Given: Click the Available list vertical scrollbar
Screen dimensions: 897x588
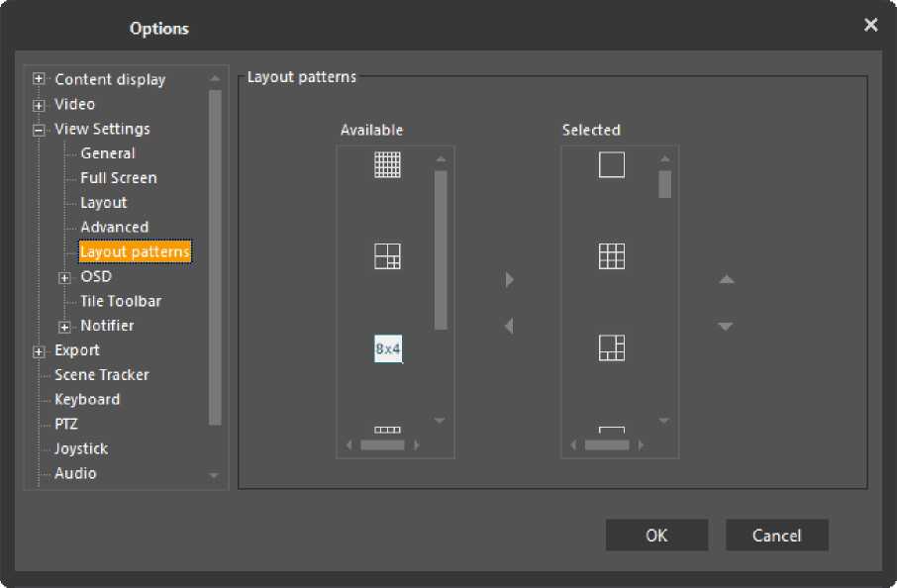Looking at the screenshot, I should (441, 249).
